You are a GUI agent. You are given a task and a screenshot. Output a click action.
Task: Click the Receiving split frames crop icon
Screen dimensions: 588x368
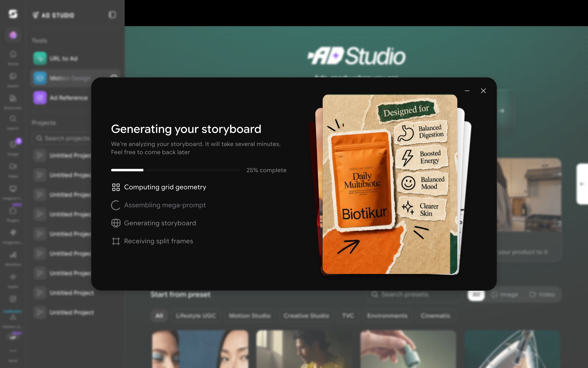[x=116, y=241]
